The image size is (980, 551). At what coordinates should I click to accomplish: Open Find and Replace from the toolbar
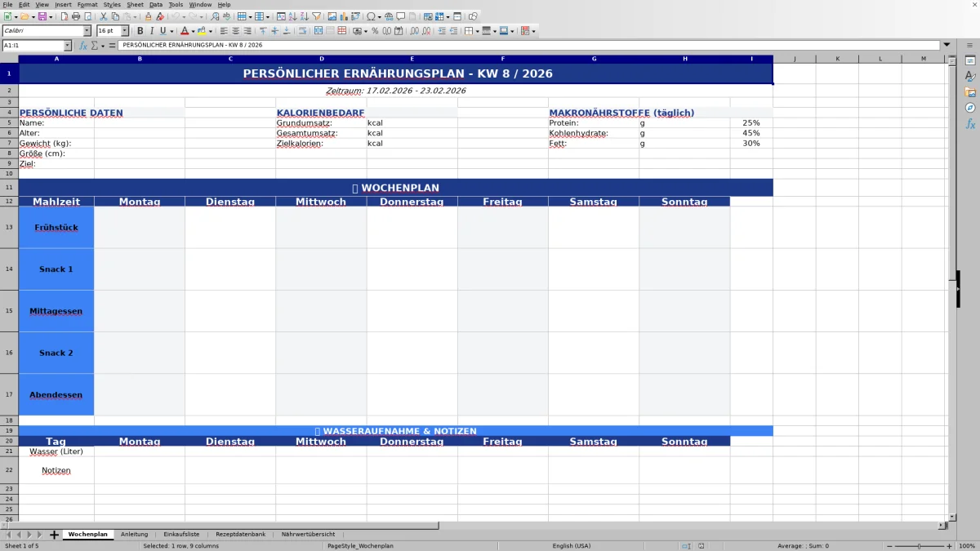tap(215, 15)
